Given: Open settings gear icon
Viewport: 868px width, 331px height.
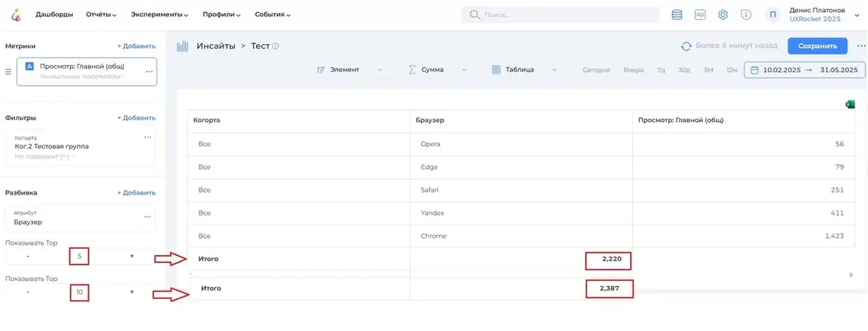Looking at the screenshot, I should coord(723,14).
